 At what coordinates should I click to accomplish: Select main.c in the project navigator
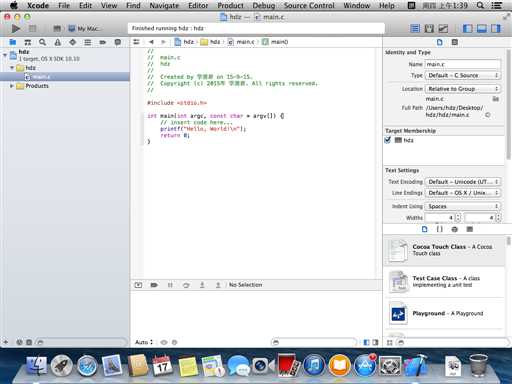65,77
